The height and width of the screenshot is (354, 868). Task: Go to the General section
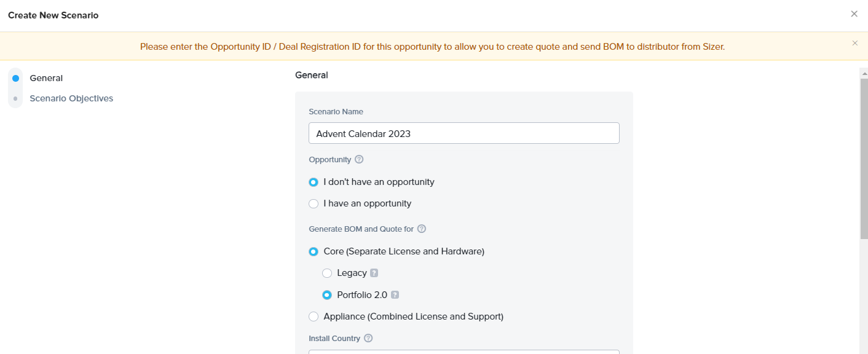point(46,78)
